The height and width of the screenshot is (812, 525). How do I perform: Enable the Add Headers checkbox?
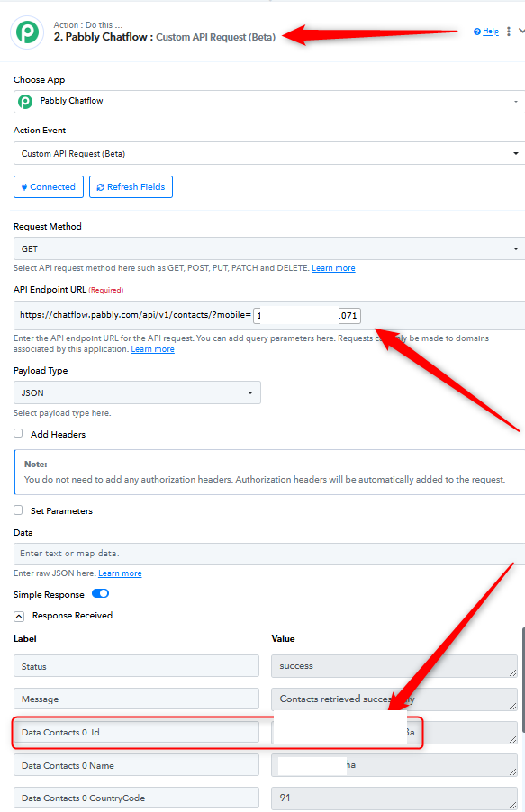point(18,433)
